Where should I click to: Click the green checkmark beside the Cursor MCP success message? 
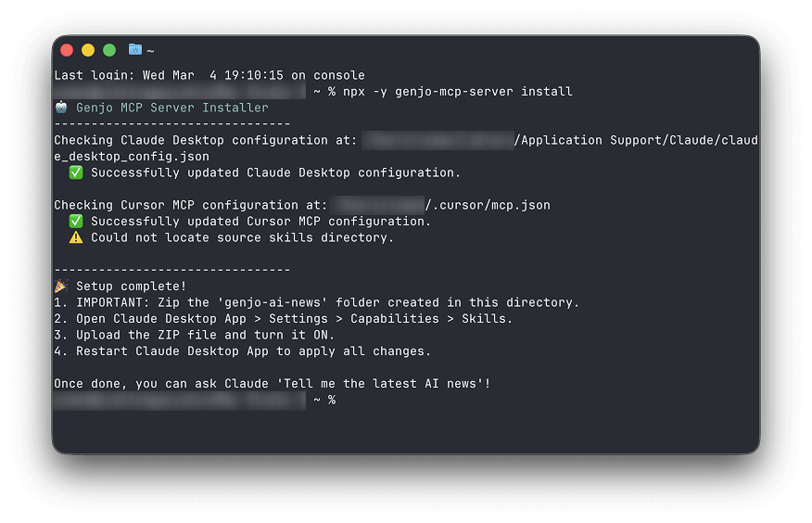tap(76, 222)
